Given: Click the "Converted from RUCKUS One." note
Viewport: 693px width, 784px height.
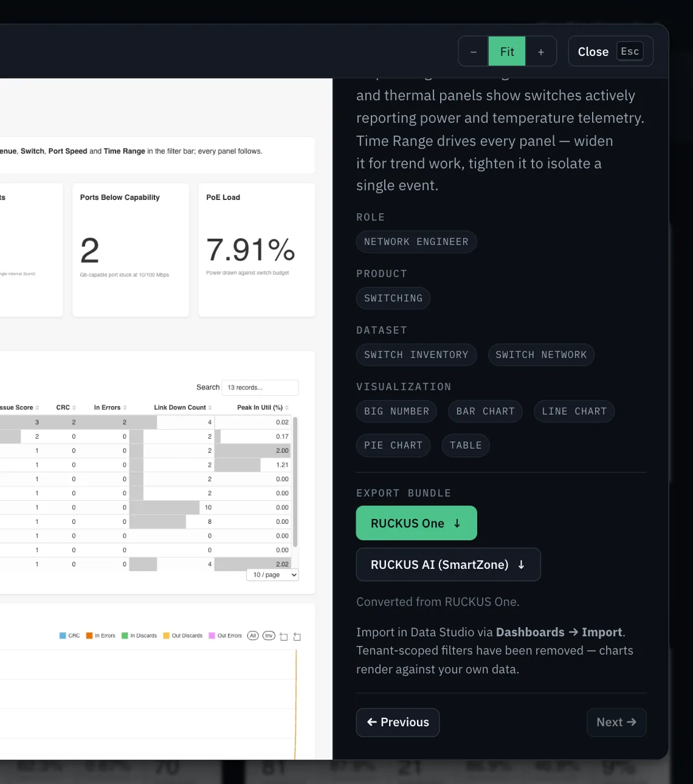Looking at the screenshot, I should (x=438, y=602).
